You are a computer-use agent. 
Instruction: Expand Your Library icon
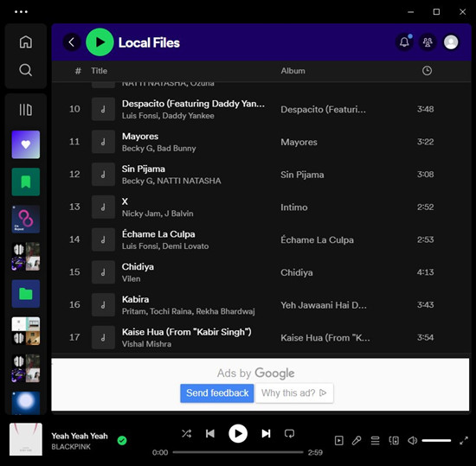point(25,110)
